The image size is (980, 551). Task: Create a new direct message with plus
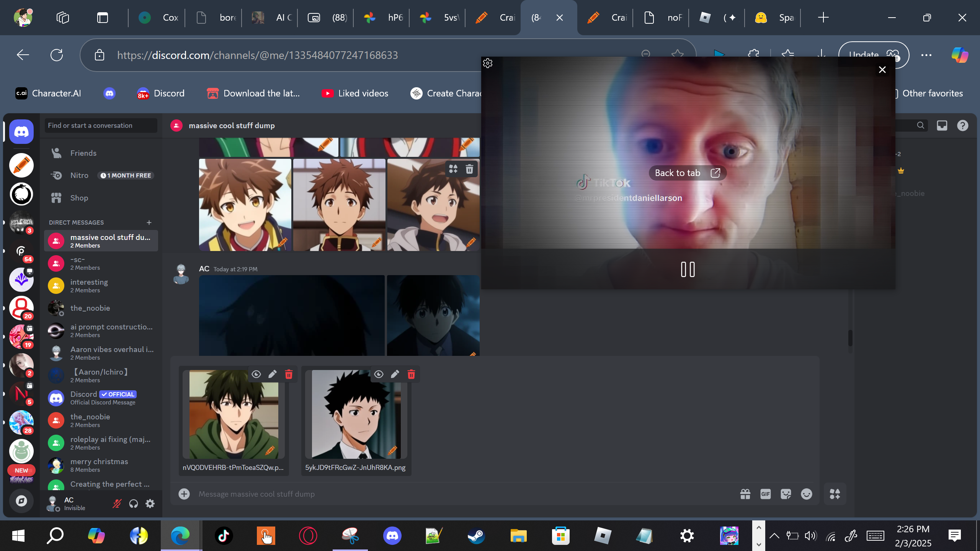tap(149, 222)
